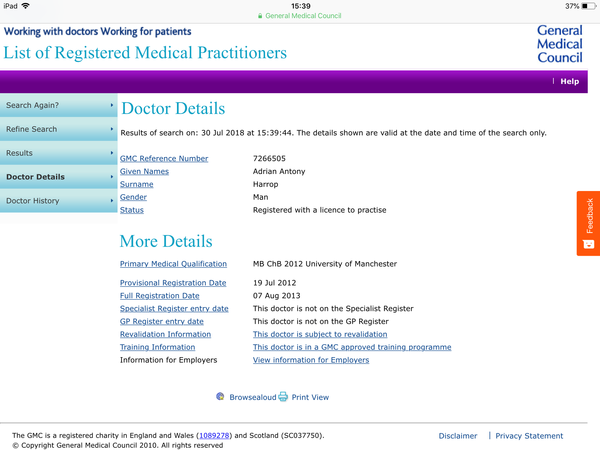Click the Feedback smiley icon on orange tab

pyautogui.click(x=589, y=244)
